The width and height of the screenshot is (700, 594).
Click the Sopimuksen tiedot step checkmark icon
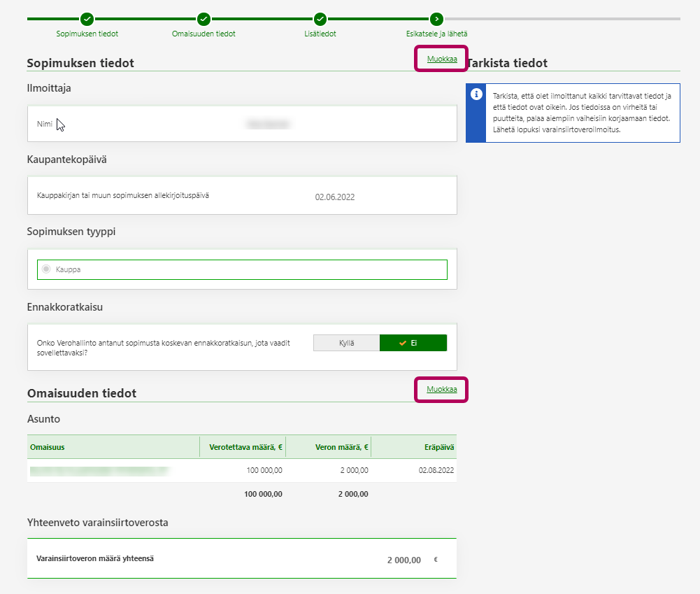[87, 19]
